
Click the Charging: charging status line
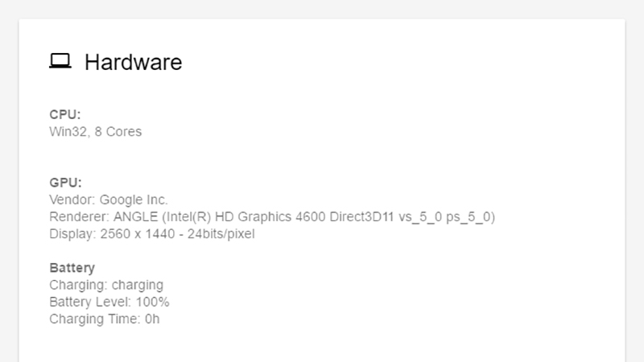(x=106, y=286)
